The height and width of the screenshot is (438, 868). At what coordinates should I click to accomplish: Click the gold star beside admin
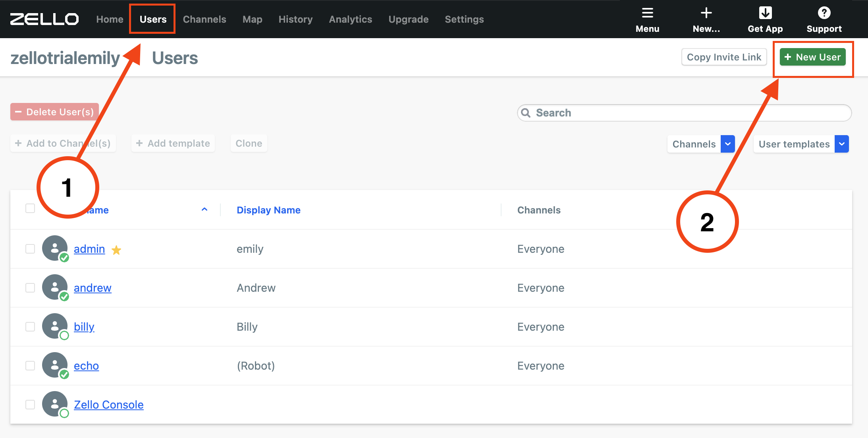116,250
